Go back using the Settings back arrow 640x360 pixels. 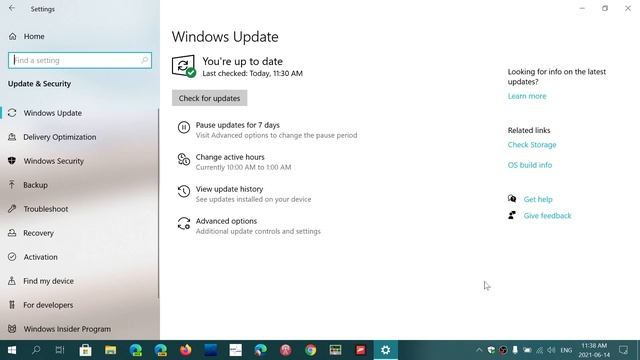point(12,8)
